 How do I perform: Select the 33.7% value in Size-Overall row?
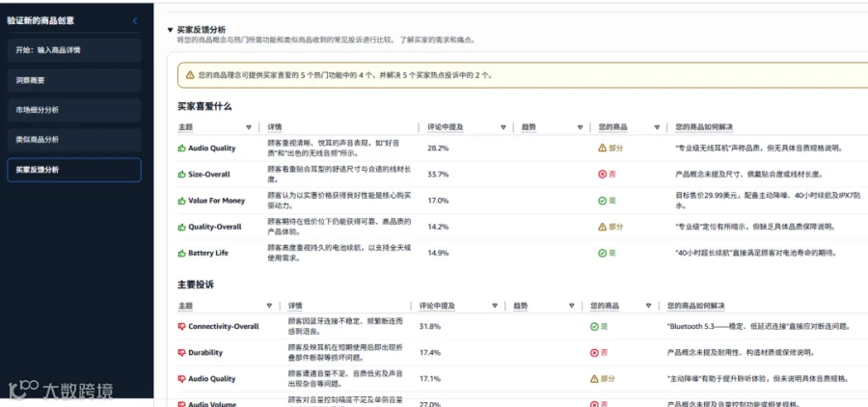[438, 175]
